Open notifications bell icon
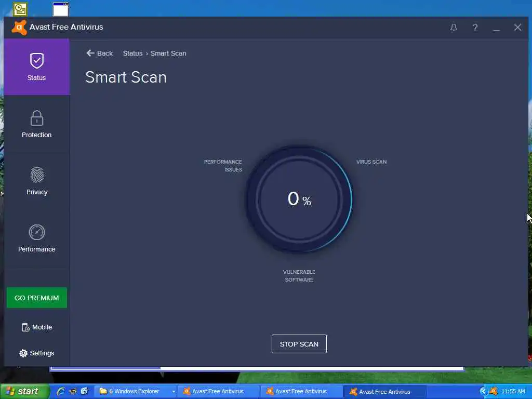The height and width of the screenshot is (399, 532). [x=454, y=27]
